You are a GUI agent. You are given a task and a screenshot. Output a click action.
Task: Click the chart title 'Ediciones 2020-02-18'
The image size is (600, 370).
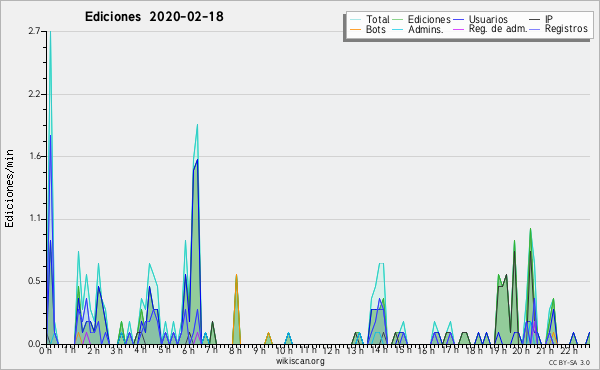point(154,17)
